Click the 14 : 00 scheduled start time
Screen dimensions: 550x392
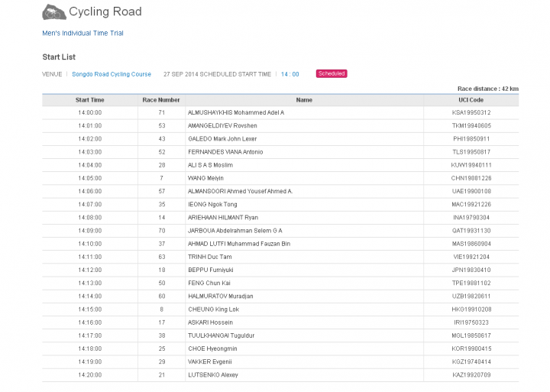[x=290, y=74]
